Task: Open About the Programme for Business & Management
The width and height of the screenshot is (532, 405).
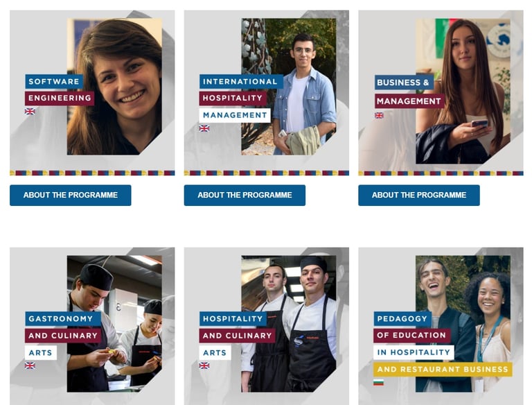Action: pyautogui.click(x=419, y=196)
